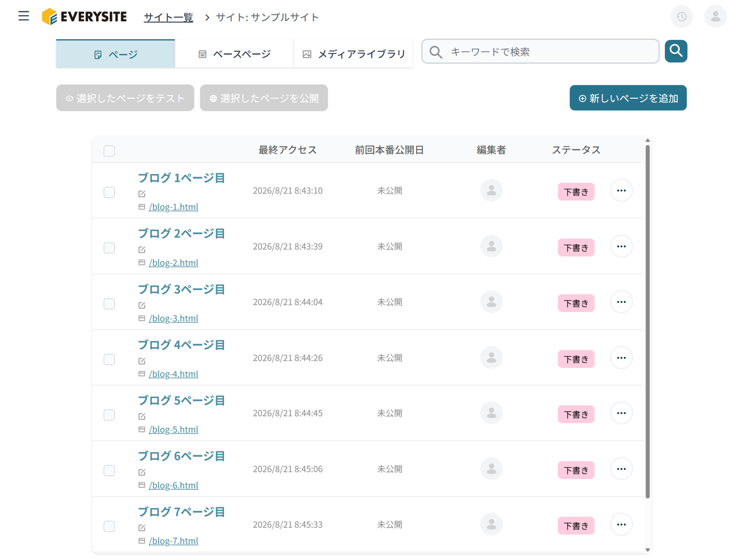Open more options for ブログ 6ページ目

click(621, 469)
